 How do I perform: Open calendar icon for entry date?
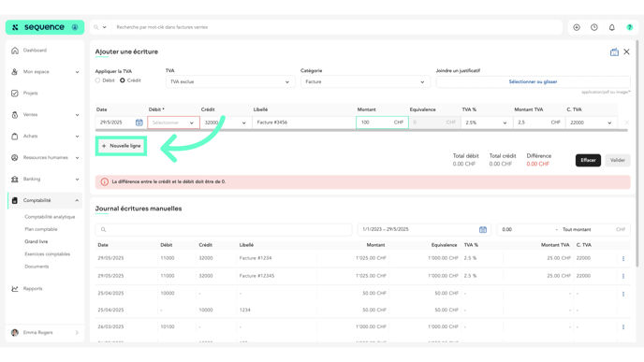pos(139,123)
